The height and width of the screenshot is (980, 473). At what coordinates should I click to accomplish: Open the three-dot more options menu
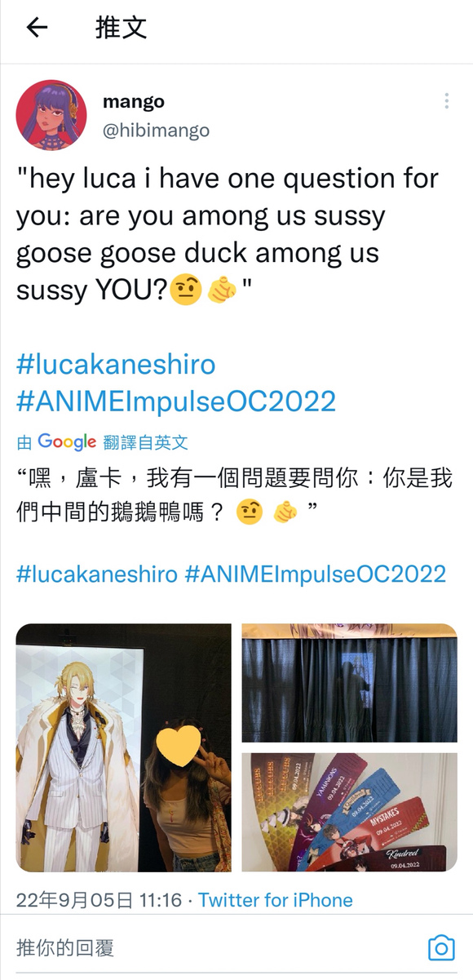pyautogui.click(x=446, y=101)
